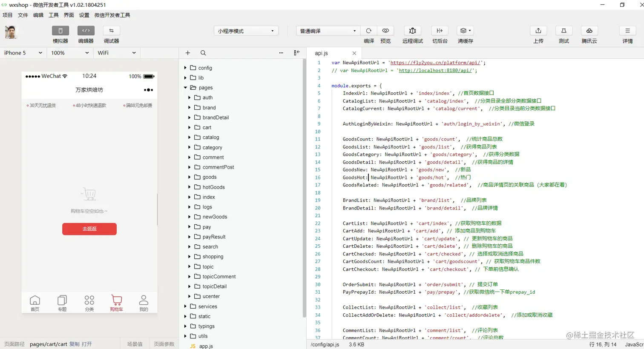Click the compile refresh icon
Viewport: 644px width, 349px height.
tap(369, 31)
